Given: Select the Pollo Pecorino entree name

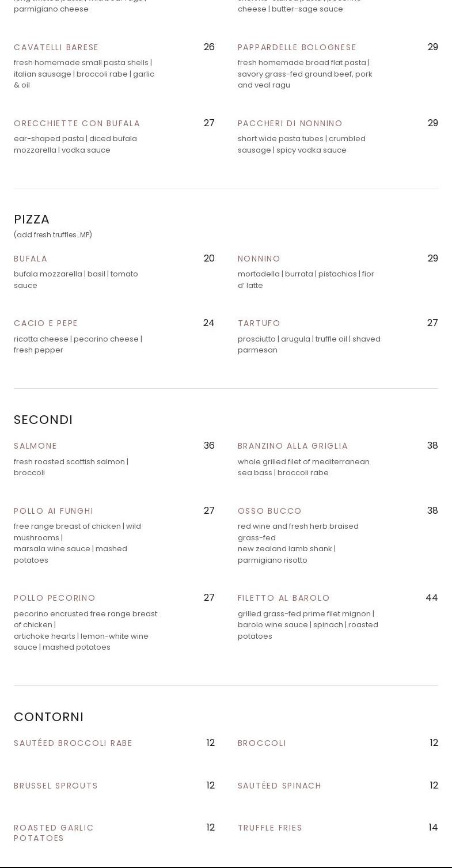Looking at the screenshot, I should point(55,598).
